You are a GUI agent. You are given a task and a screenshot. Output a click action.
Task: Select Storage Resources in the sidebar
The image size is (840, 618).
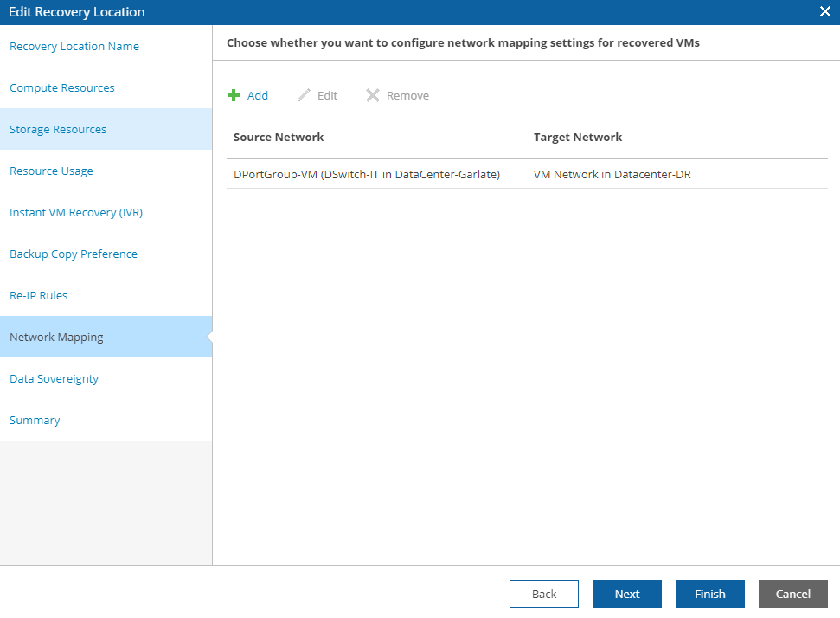(x=58, y=129)
